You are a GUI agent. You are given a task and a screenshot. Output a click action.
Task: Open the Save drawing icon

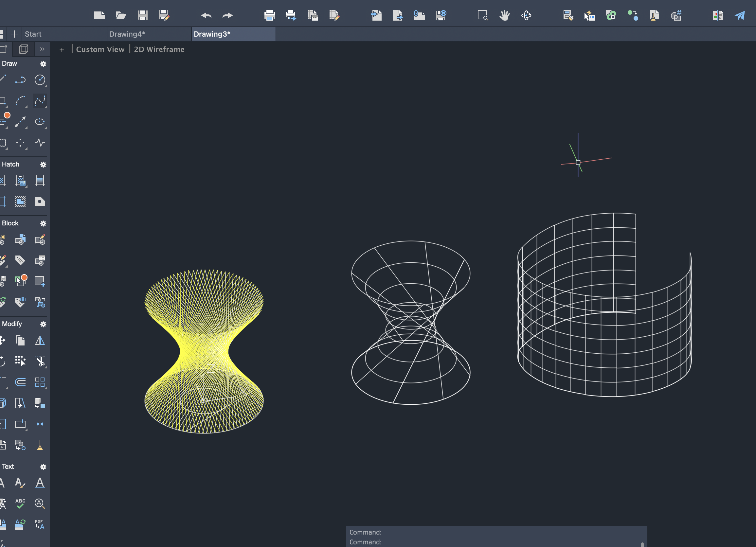[143, 15]
